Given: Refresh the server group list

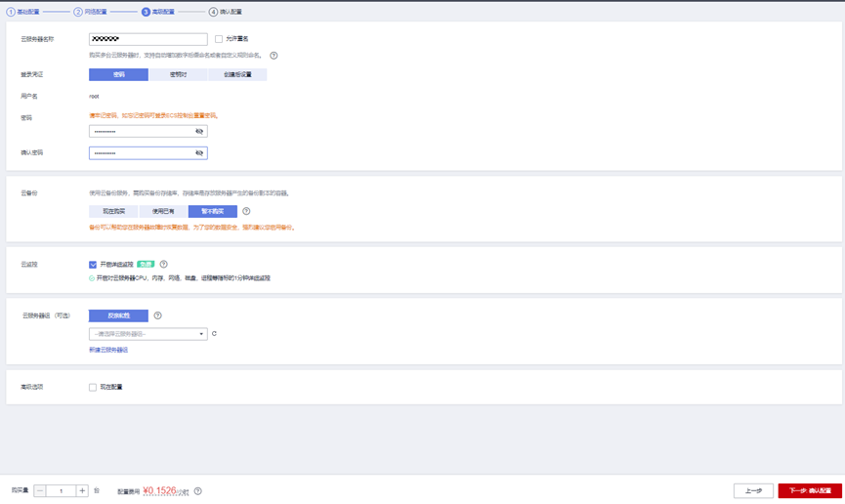Looking at the screenshot, I should 214,334.
